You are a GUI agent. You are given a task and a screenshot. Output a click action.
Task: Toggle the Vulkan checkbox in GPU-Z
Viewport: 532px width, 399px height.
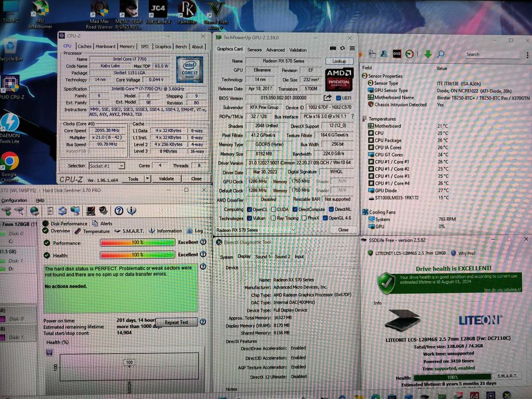pos(249,218)
